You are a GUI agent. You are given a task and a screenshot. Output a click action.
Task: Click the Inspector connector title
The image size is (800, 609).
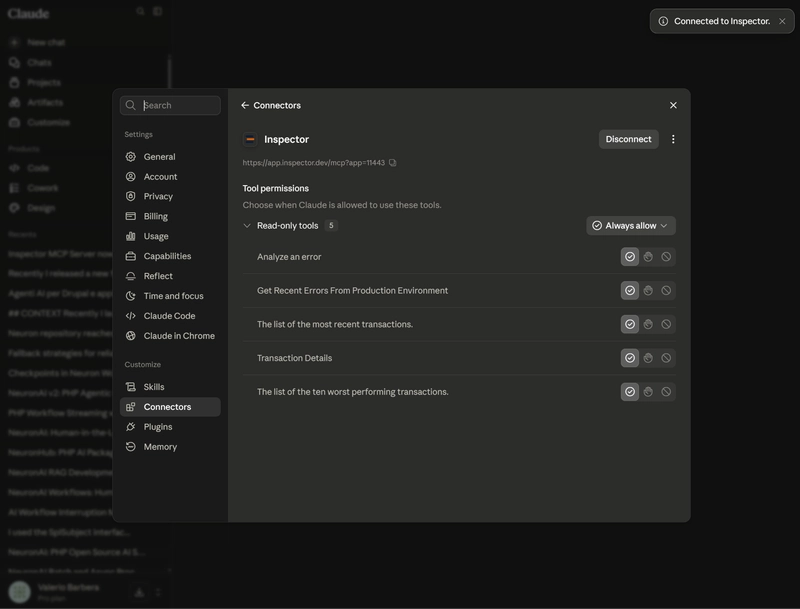[x=286, y=139]
